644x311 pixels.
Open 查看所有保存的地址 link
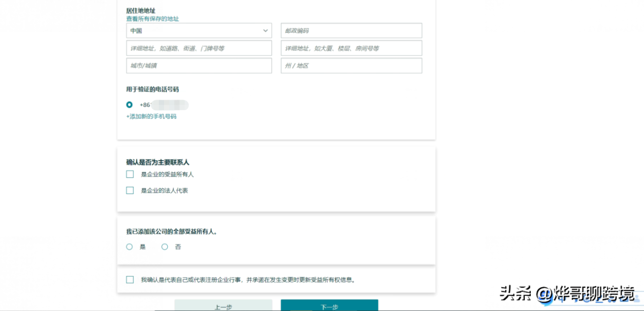click(153, 18)
